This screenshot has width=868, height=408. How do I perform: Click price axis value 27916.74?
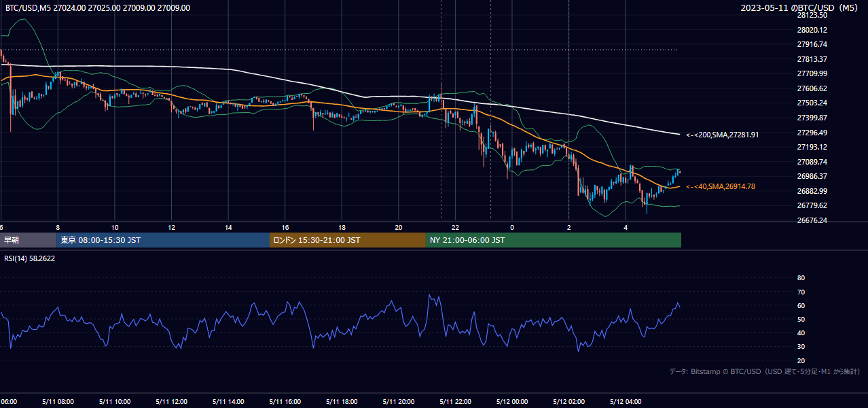click(812, 44)
